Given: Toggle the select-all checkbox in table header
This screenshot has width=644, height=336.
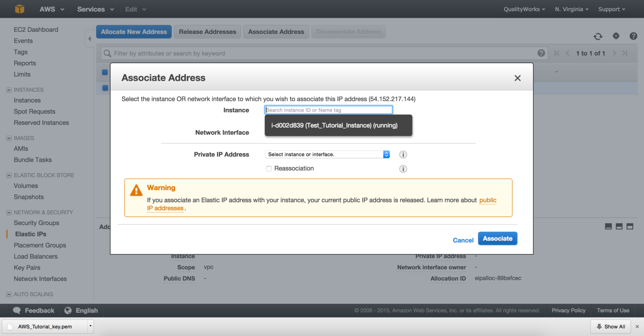Looking at the screenshot, I should click(x=105, y=72).
